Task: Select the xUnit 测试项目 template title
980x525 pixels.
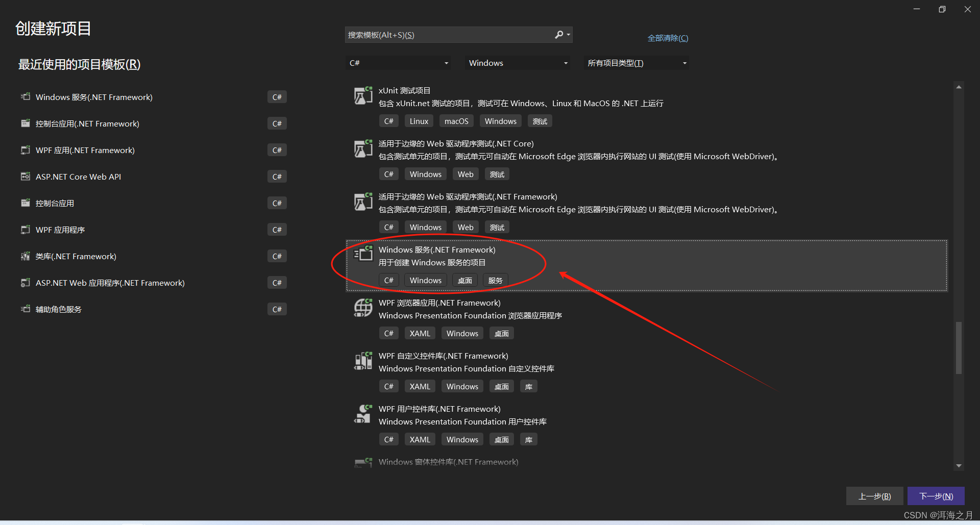Action: pyautogui.click(x=404, y=90)
